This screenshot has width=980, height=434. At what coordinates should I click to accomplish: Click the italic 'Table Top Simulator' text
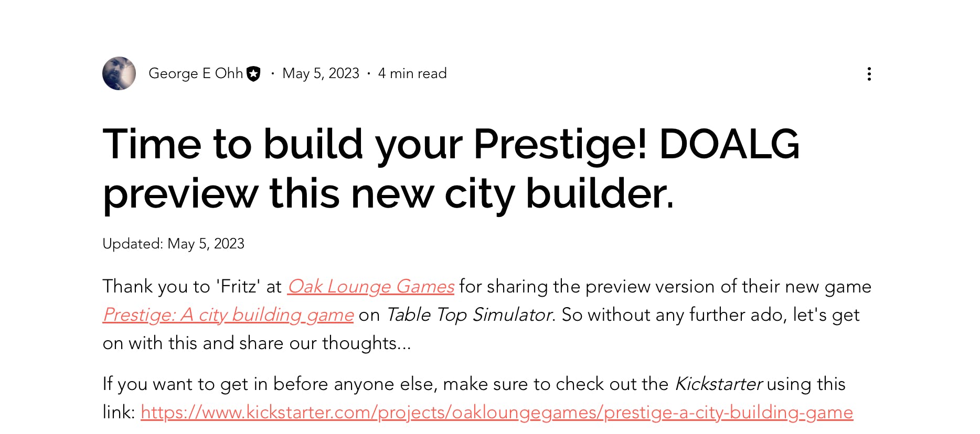(x=470, y=315)
